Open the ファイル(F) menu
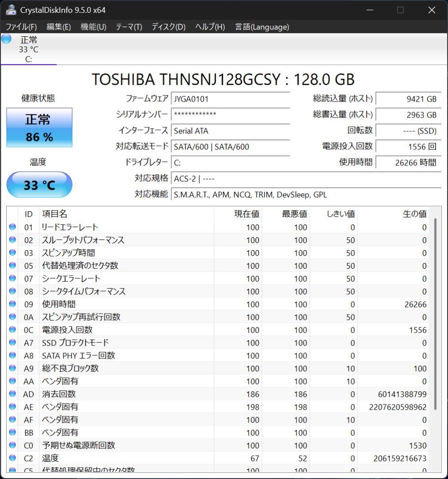Image resolution: width=448 pixels, height=479 pixels. (21, 27)
